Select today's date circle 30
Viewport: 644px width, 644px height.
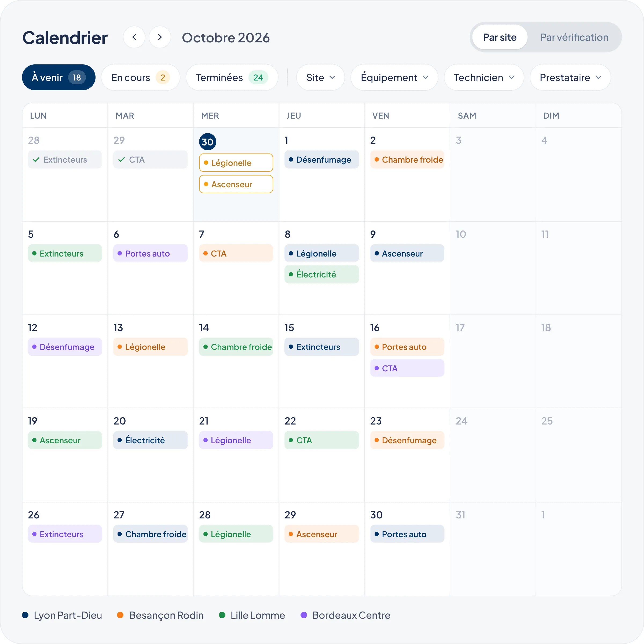(x=208, y=142)
